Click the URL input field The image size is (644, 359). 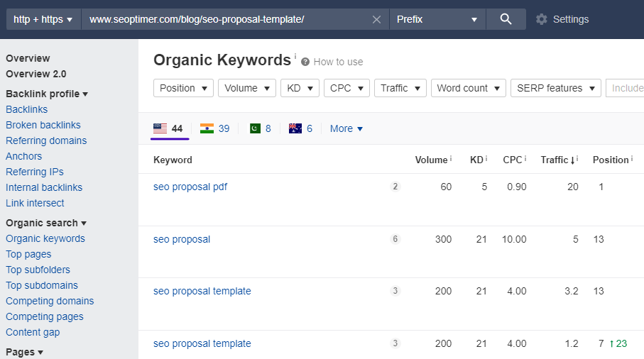click(227, 19)
